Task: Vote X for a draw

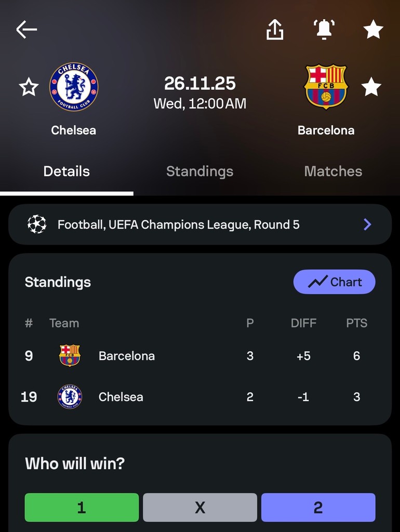Action: coord(200,507)
